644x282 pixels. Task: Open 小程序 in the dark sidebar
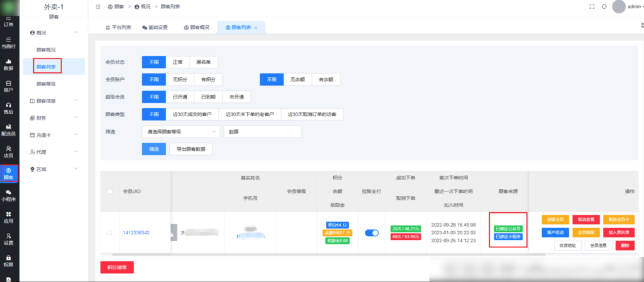tap(9, 195)
